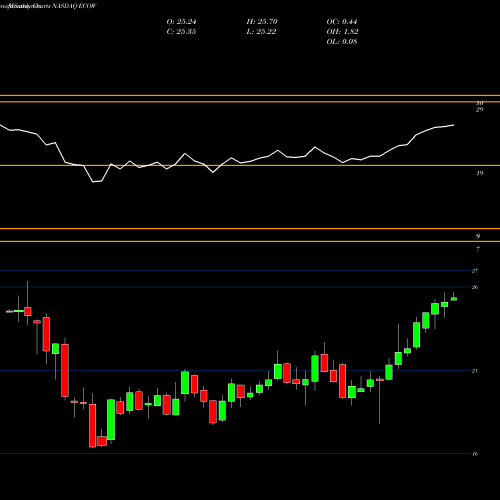Click the right end of the white indicator line
Viewport: 500px width, 500px height.
(453, 125)
